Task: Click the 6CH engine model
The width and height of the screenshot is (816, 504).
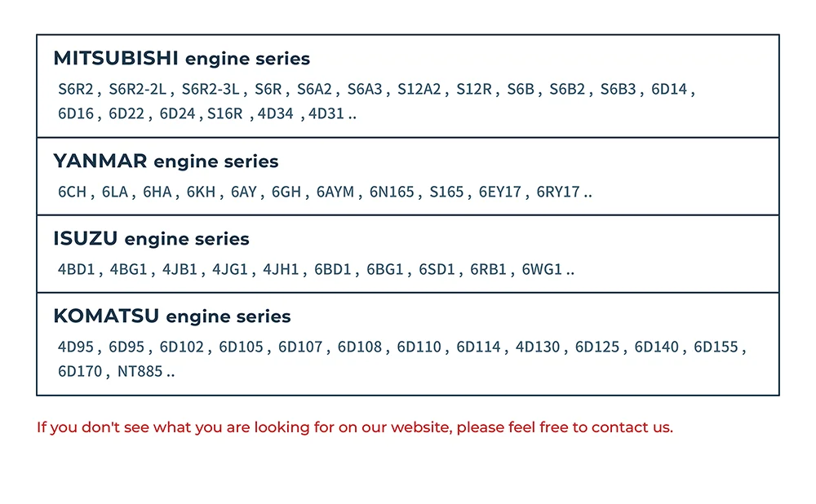Action: pyautogui.click(x=72, y=192)
